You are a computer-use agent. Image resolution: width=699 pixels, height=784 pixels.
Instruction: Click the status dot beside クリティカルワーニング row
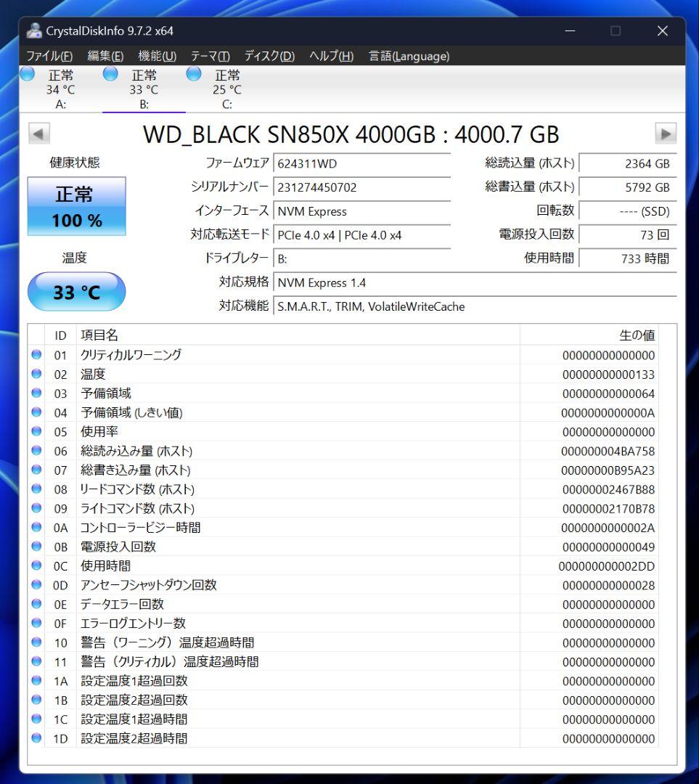pos(36,355)
